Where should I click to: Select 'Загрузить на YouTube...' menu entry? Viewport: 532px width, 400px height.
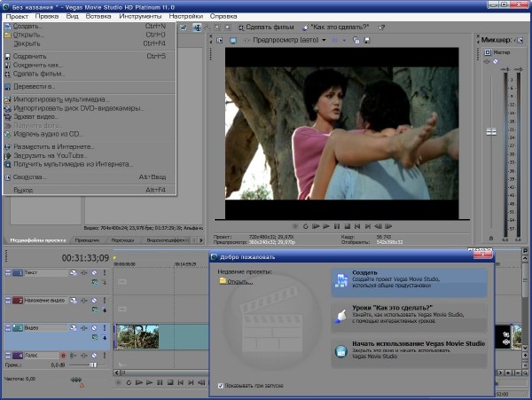pyautogui.click(x=49, y=155)
